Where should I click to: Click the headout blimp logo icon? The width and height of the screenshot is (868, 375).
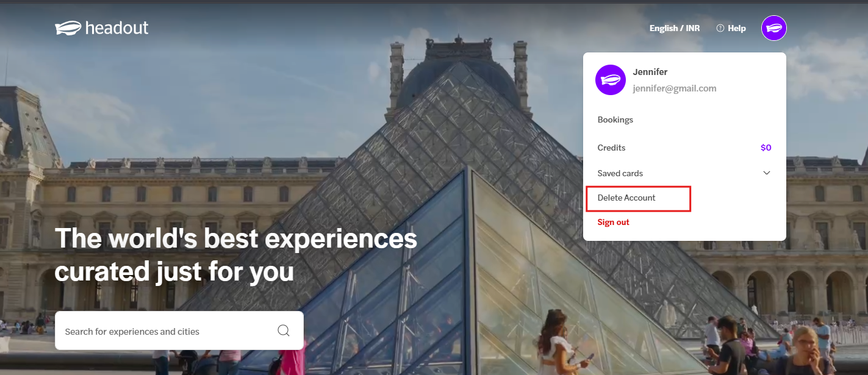[68, 27]
